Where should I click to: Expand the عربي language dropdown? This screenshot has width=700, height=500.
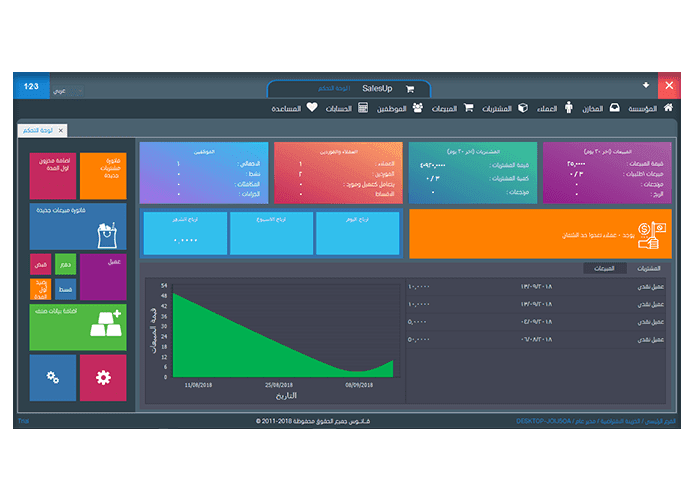(x=67, y=91)
